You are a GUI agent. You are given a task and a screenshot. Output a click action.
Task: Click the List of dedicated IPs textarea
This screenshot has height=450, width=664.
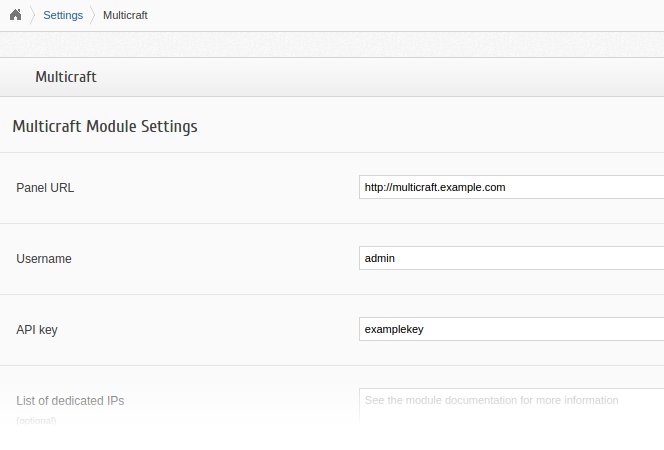pos(512,407)
